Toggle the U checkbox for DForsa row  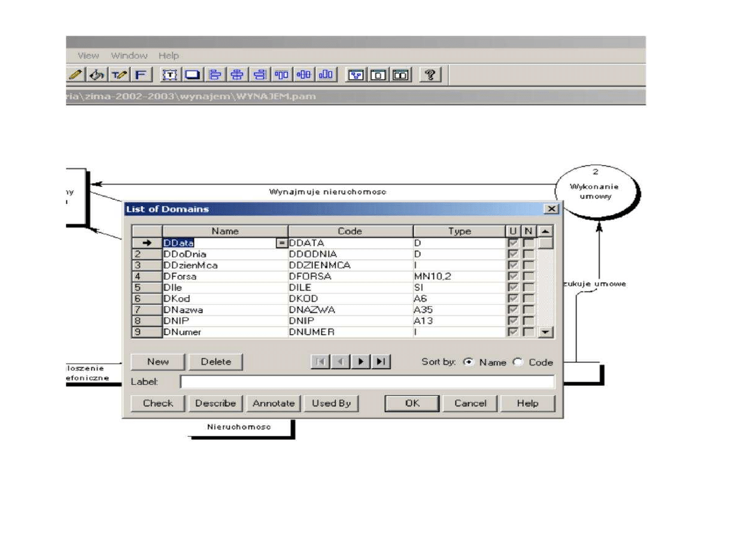click(513, 277)
